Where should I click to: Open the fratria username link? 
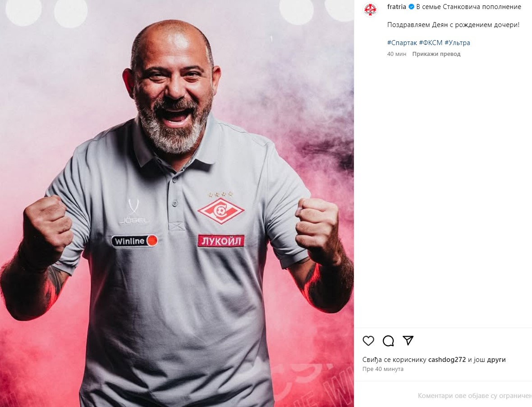pyautogui.click(x=397, y=7)
